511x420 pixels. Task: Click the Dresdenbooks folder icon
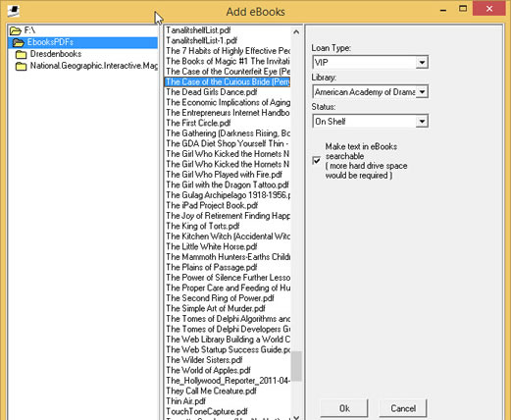(22, 54)
